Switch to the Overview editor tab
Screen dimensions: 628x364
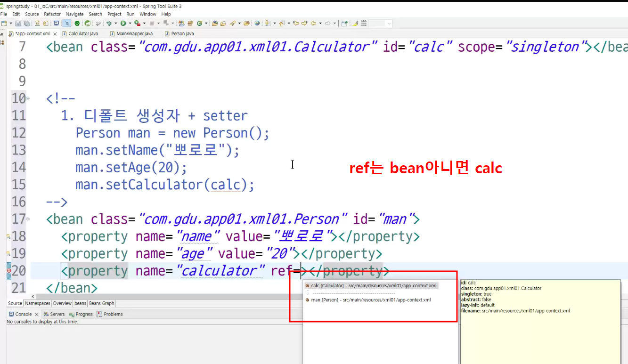click(62, 303)
